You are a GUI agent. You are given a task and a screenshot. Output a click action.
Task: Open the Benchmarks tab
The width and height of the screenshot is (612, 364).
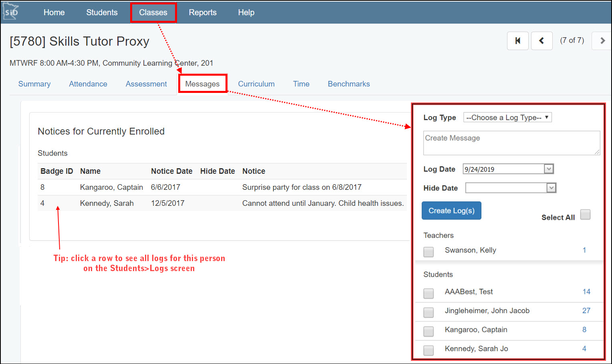[348, 84]
